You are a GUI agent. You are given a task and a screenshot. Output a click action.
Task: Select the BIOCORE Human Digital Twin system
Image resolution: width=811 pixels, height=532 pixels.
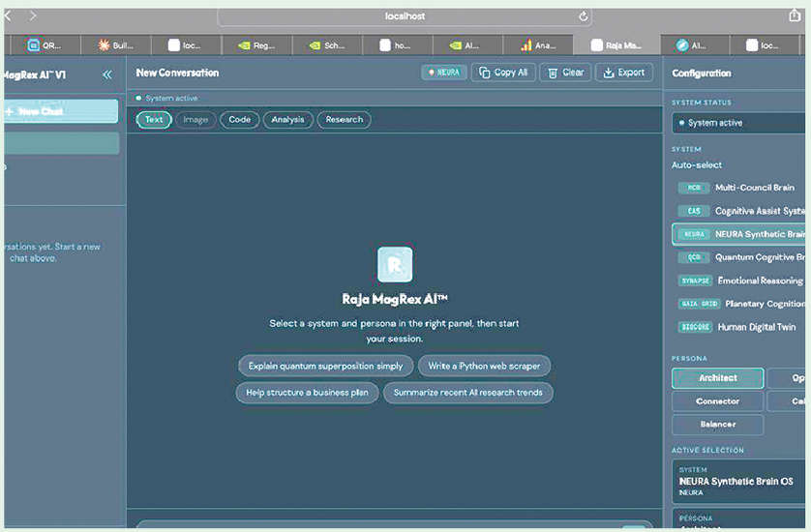pos(740,327)
